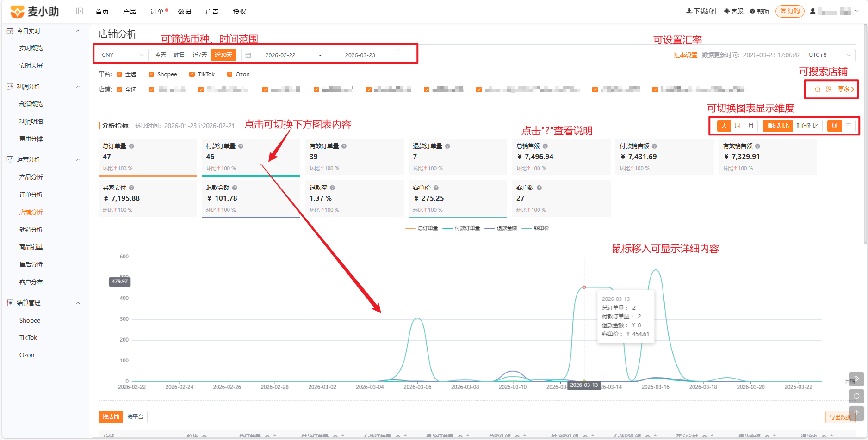Click the start date field 2026-02-22

pyautogui.click(x=280, y=55)
